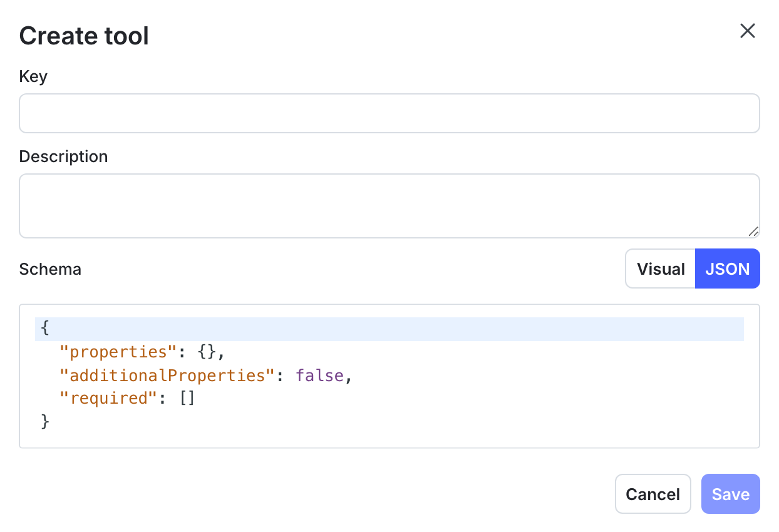The image size is (779, 532).
Task: Switch to the Visual schema editor
Action: pyautogui.click(x=661, y=269)
